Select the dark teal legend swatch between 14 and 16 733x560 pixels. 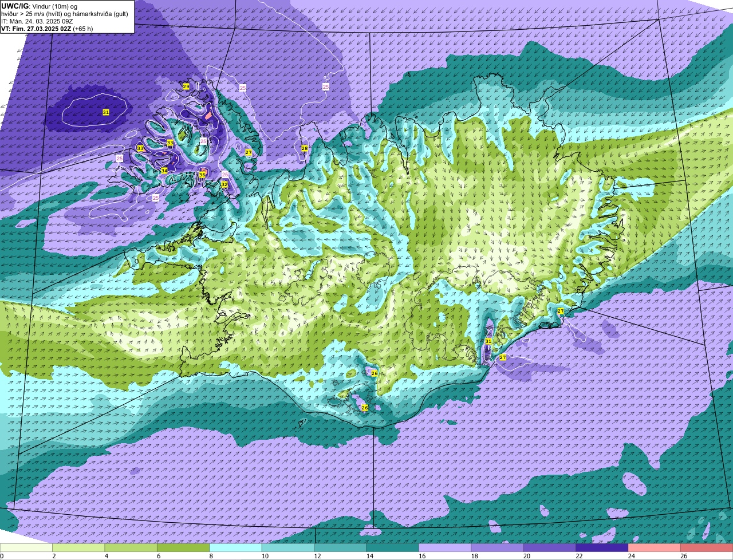[x=393, y=548]
